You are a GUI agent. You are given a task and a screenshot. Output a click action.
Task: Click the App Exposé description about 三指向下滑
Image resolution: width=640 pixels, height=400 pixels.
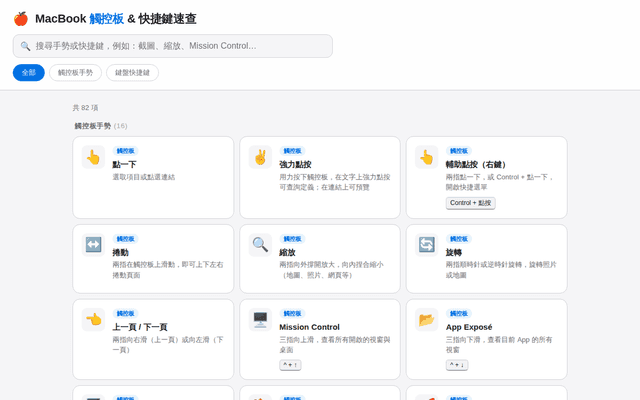(499, 344)
